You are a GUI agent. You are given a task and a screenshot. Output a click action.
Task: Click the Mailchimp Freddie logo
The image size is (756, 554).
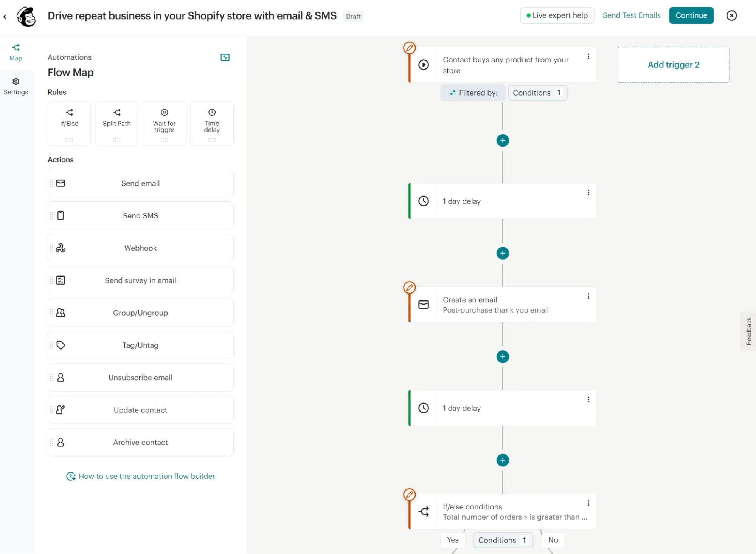pyautogui.click(x=26, y=17)
